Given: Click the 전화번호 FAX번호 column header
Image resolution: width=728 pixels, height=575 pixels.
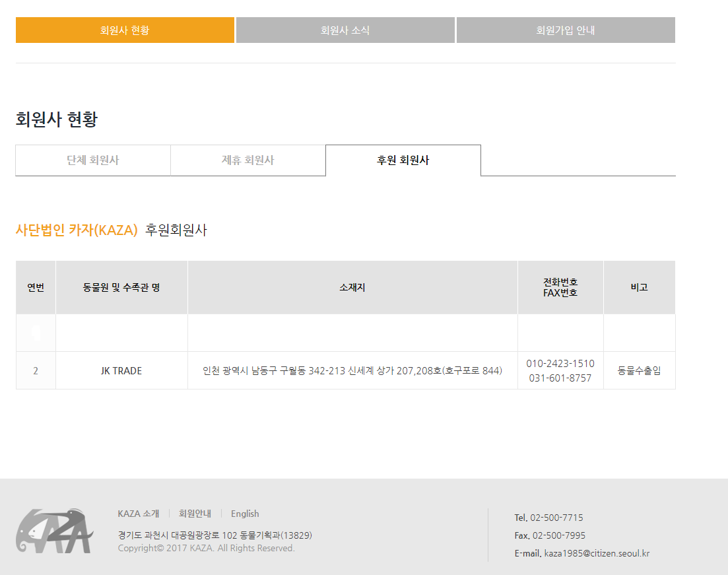Looking at the screenshot, I should [x=560, y=288].
